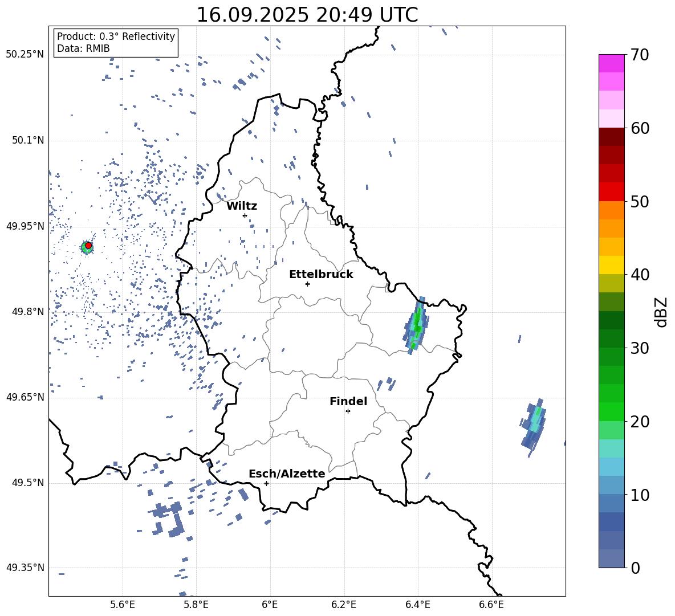Image resolution: width=675 pixels, height=616 pixels.
Task: Click the 6.4°E longitude label
Action: 417,605
